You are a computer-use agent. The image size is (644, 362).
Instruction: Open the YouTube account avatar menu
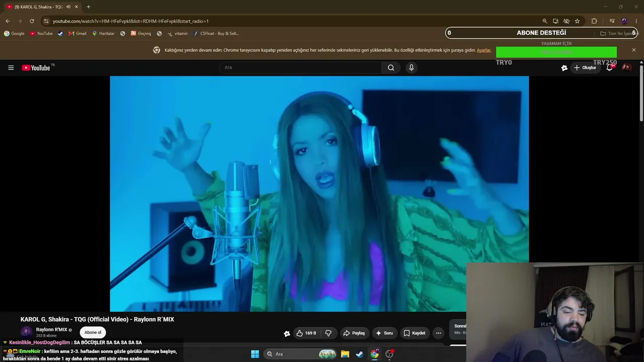tap(626, 67)
